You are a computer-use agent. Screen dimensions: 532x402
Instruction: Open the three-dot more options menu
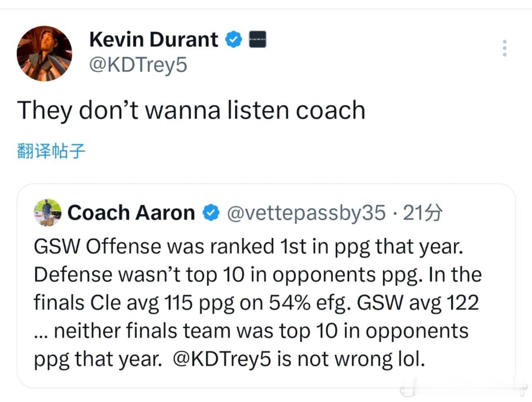click(504, 49)
